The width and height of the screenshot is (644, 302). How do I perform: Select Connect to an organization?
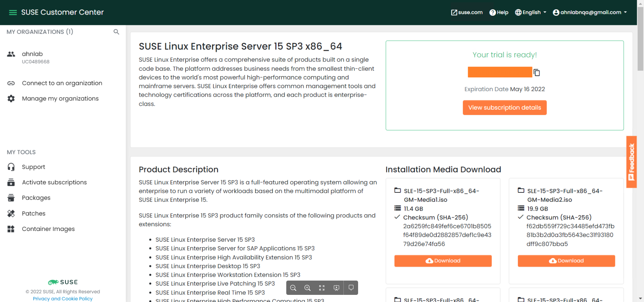point(62,83)
